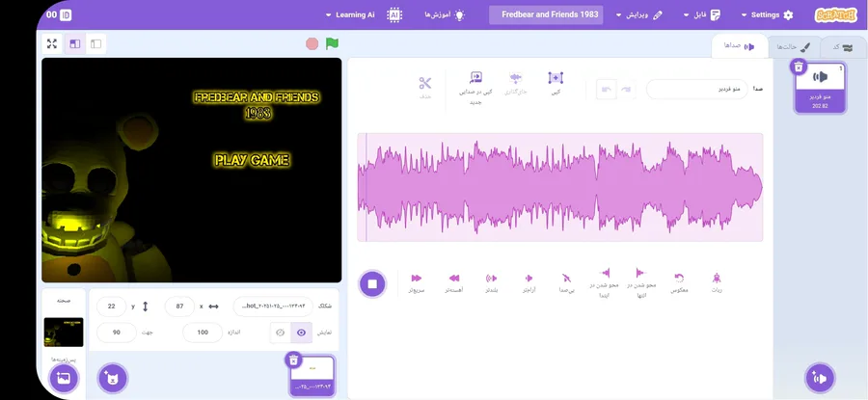Hide the sprite using crossed-eye icon

click(280, 333)
